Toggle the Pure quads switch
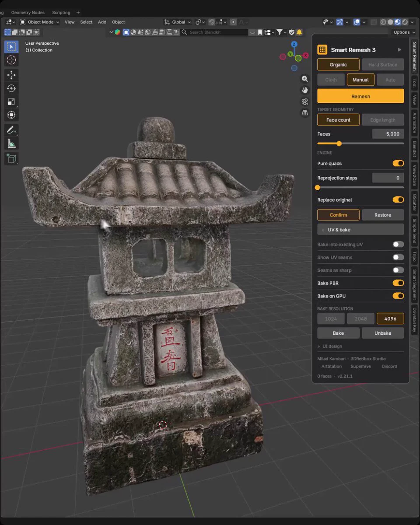 (398, 163)
